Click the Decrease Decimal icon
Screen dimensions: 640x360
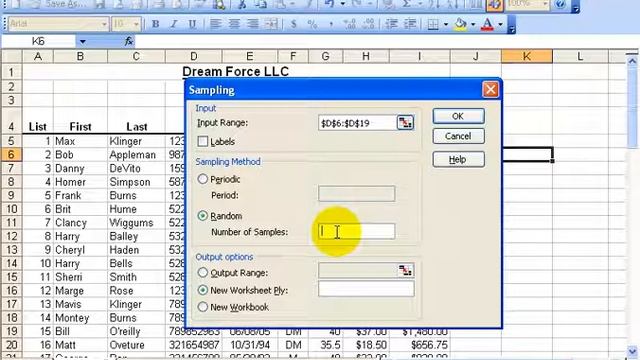(369, 24)
